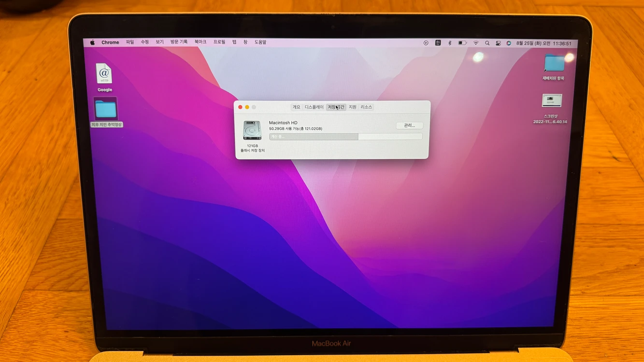Image resolution: width=644 pixels, height=362 pixels.
Task: Switch to the 개요 tab
Action: [296, 107]
